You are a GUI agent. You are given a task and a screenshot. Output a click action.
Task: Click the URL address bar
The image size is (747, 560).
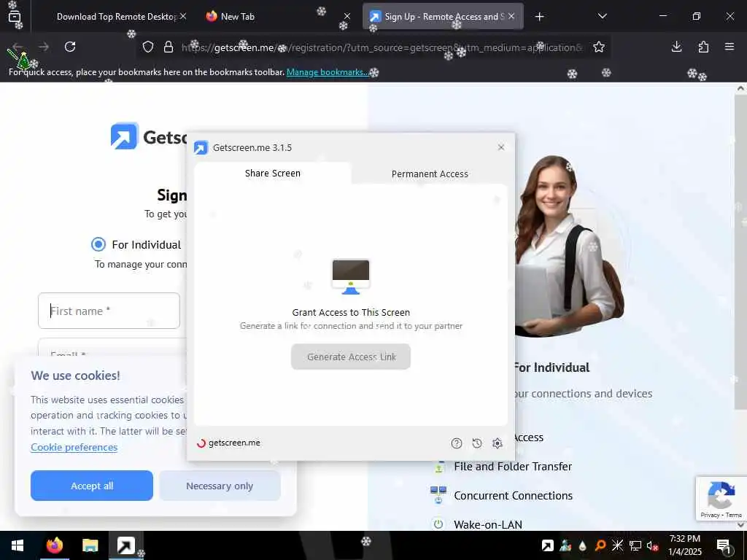coord(381,47)
